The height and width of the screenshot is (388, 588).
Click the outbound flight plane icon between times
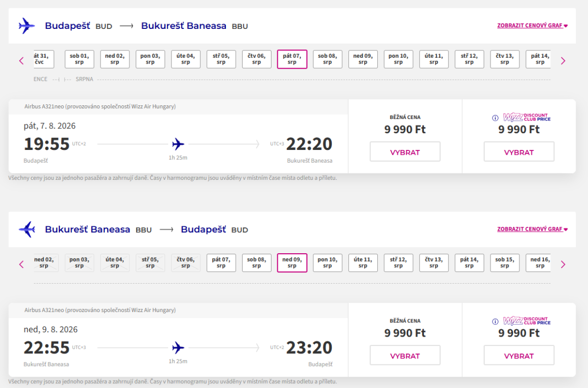pos(178,144)
